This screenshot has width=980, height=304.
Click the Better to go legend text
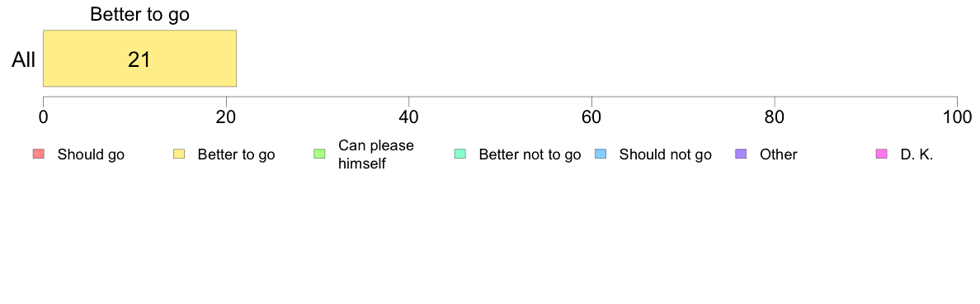236,154
